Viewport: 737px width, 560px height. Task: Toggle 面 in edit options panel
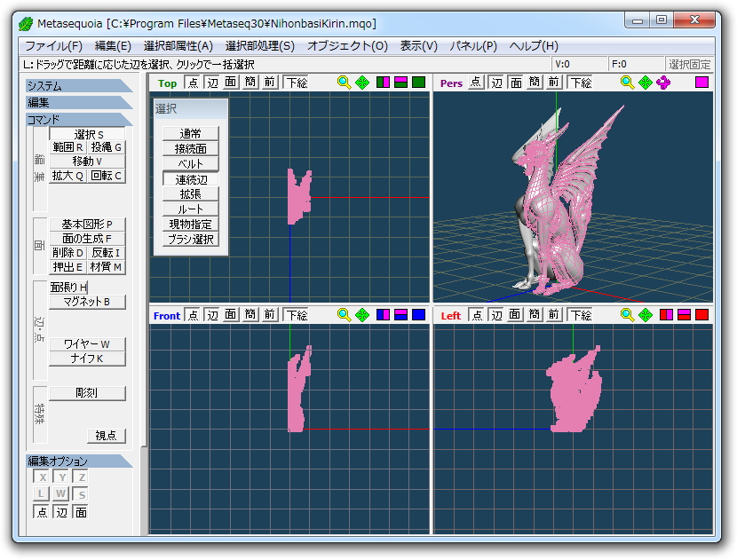[x=81, y=511]
